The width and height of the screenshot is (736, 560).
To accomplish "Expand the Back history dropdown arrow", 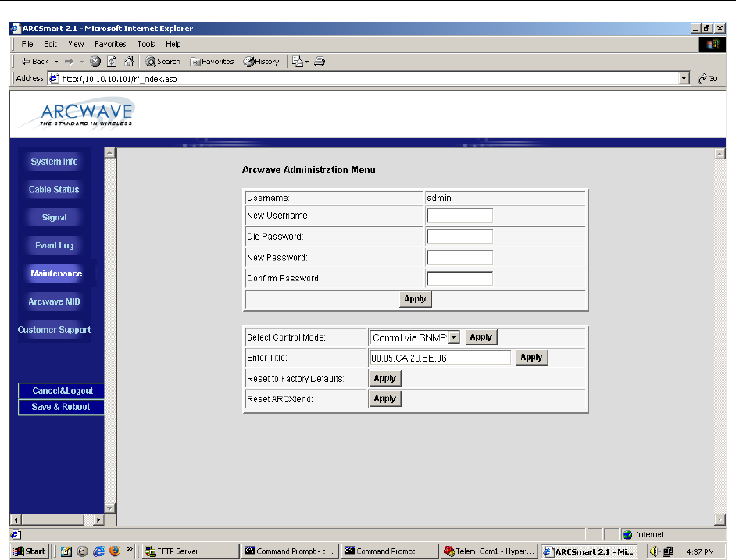I will coord(56,62).
